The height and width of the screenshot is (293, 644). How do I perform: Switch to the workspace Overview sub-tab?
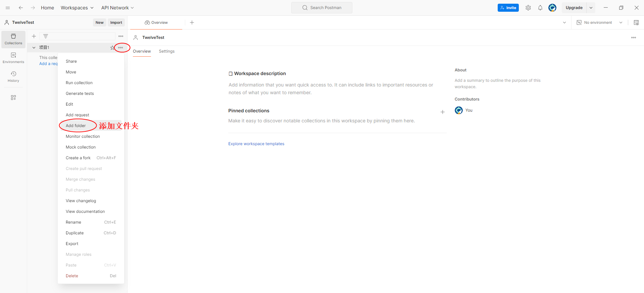(142, 51)
